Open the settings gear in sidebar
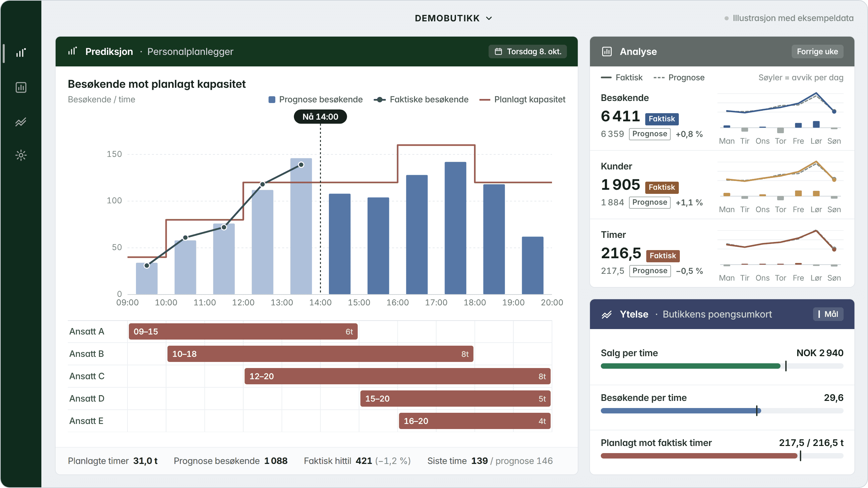 [21, 155]
